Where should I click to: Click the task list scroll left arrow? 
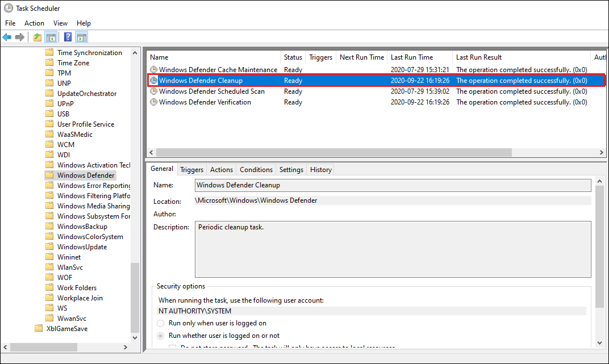pos(152,153)
